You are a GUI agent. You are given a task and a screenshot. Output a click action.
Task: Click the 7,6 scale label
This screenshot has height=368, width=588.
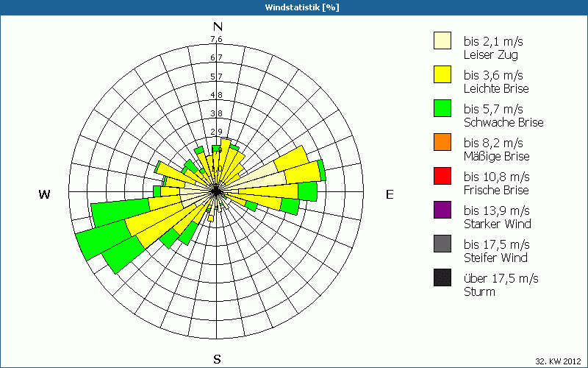(216, 39)
